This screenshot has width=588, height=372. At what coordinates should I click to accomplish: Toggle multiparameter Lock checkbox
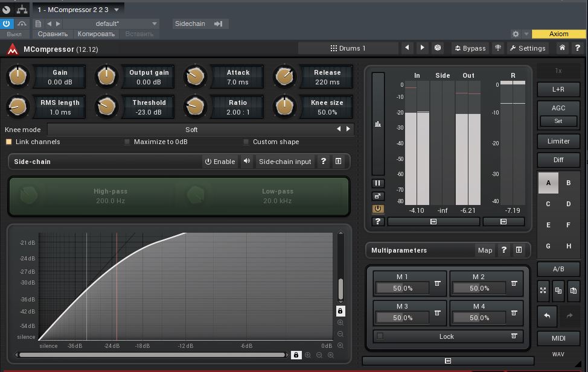click(380, 336)
